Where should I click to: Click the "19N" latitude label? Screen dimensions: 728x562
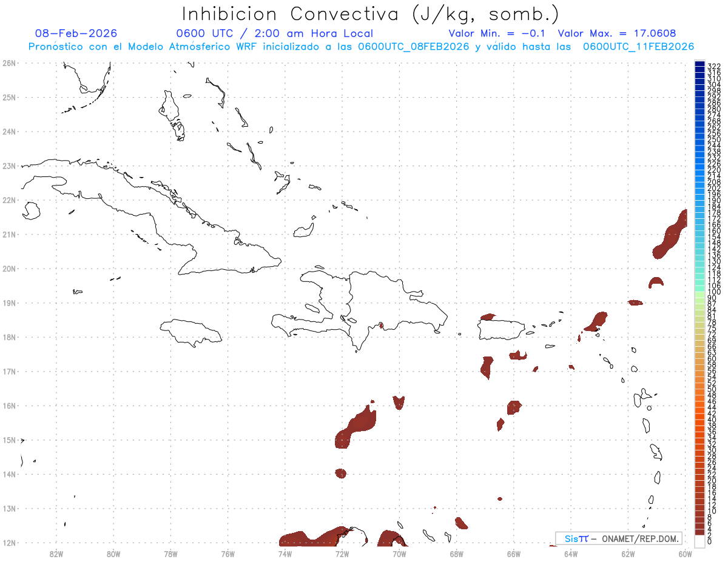(x=8, y=303)
